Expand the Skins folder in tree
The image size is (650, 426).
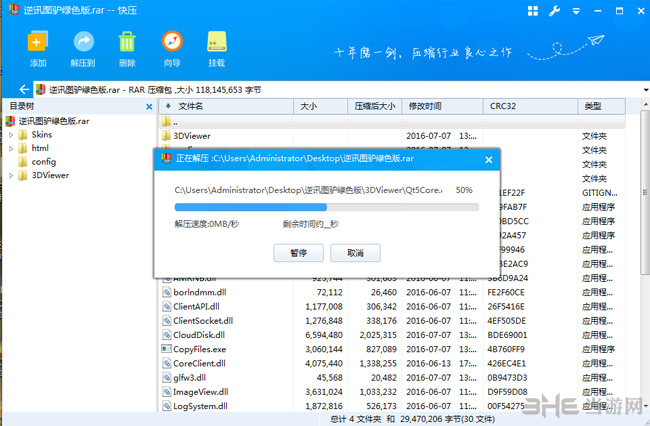[11, 135]
